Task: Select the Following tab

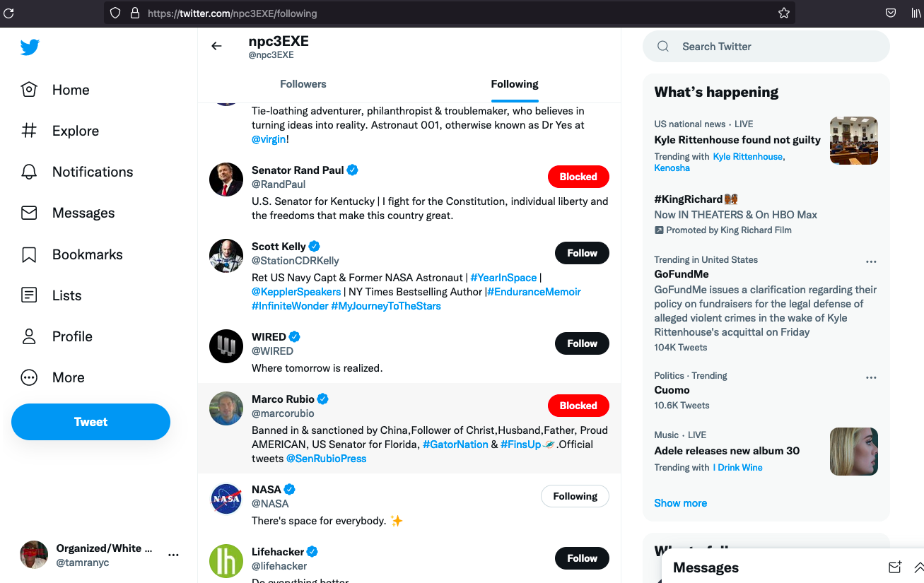Action: coord(515,84)
